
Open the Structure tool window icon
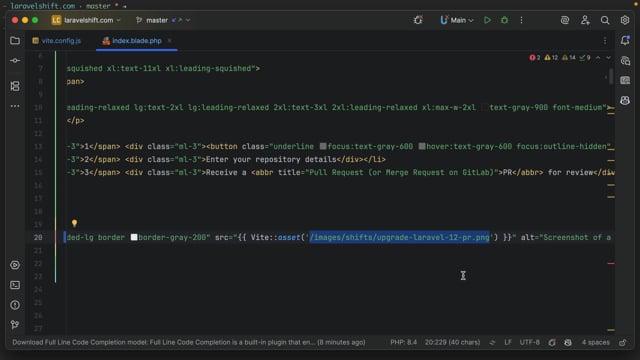[15, 86]
